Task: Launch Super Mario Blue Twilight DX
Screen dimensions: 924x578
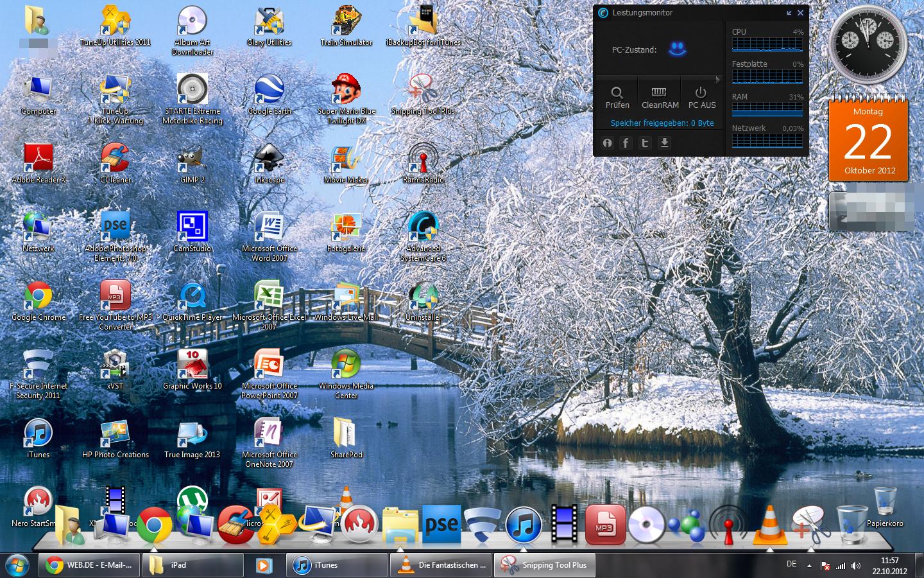Action: 346,99
